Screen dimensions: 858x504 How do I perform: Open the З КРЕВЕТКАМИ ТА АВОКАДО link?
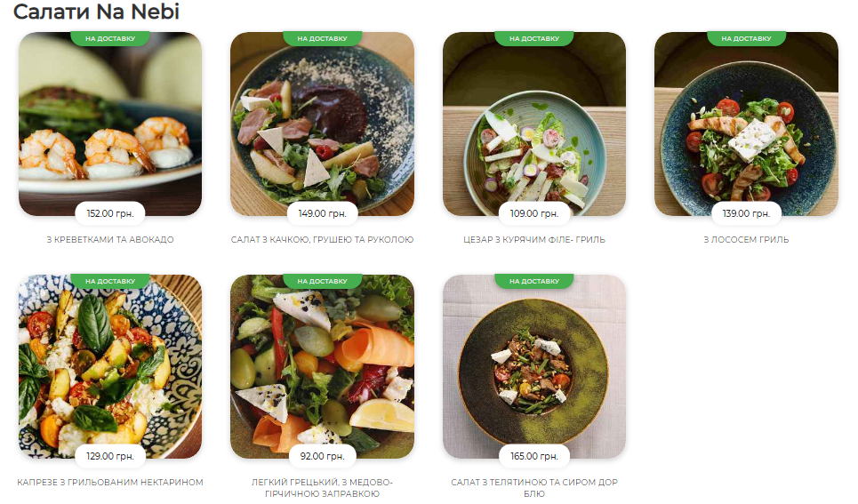tap(110, 240)
